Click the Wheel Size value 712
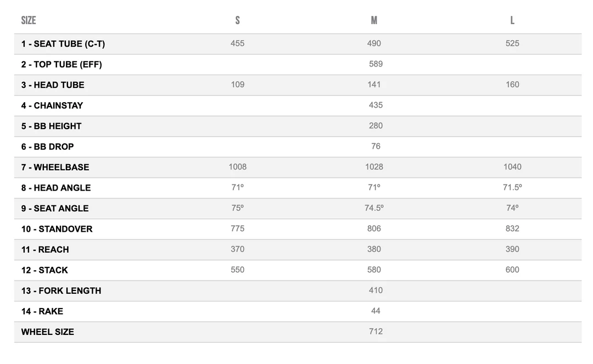593x364 pixels. click(376, 332)
